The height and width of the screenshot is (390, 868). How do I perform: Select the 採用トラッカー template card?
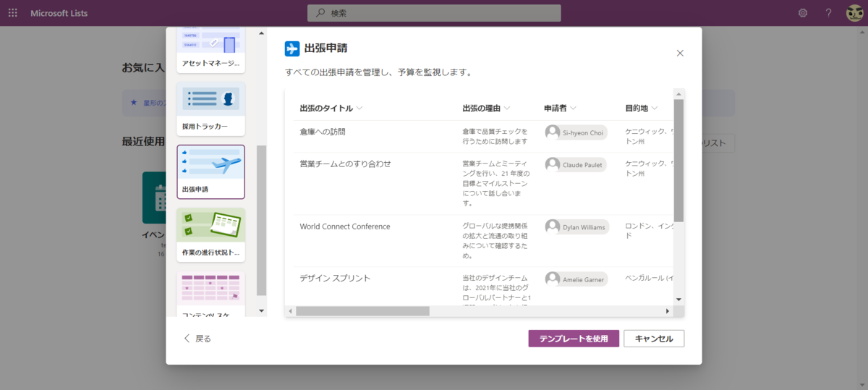tap(210, 109)
